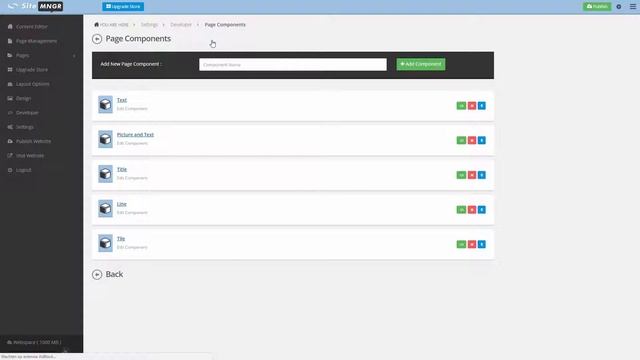Toggle the green ON switch for Title

click(x=461, y=175)
